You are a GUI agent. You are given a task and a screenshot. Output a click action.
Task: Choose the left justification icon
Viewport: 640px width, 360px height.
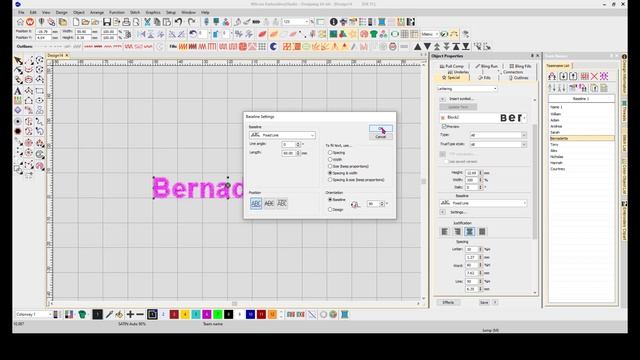click(x=445, y=231)
